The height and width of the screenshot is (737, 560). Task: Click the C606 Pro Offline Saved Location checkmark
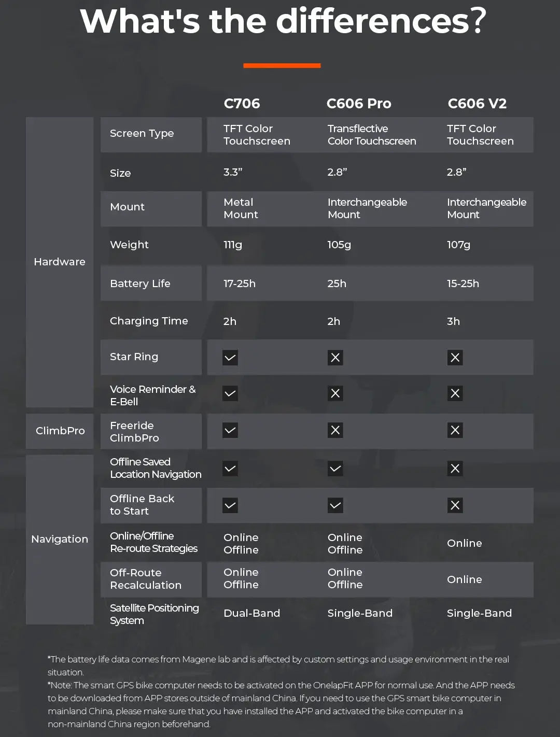tap(335, 469)
